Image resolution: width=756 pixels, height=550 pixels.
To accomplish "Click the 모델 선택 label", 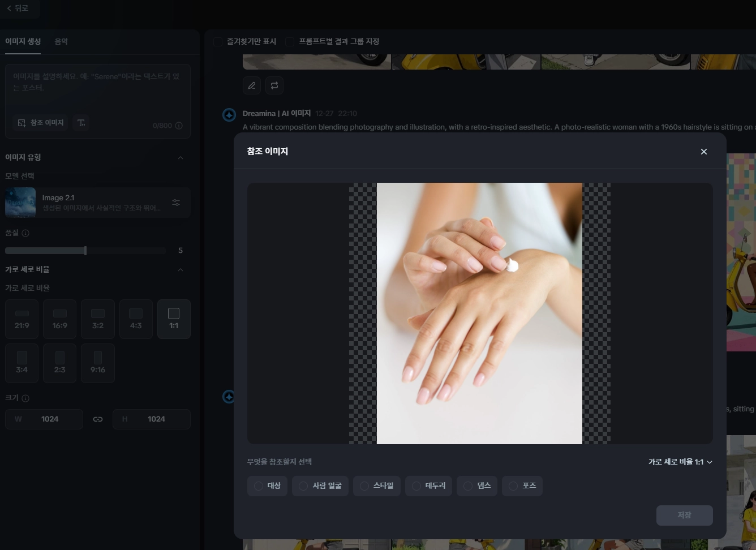I will 20,176.
